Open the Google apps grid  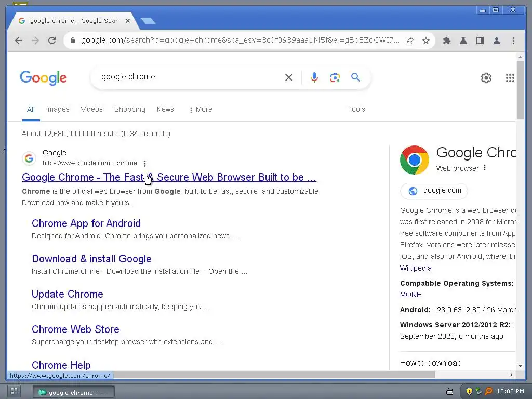pyautogui.click(x=510, y=78)
